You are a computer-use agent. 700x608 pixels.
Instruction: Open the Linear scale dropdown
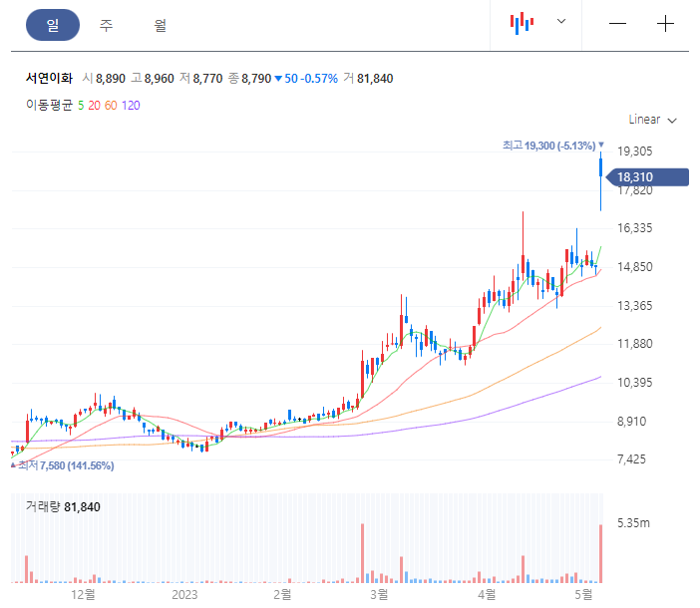(653, 120)
